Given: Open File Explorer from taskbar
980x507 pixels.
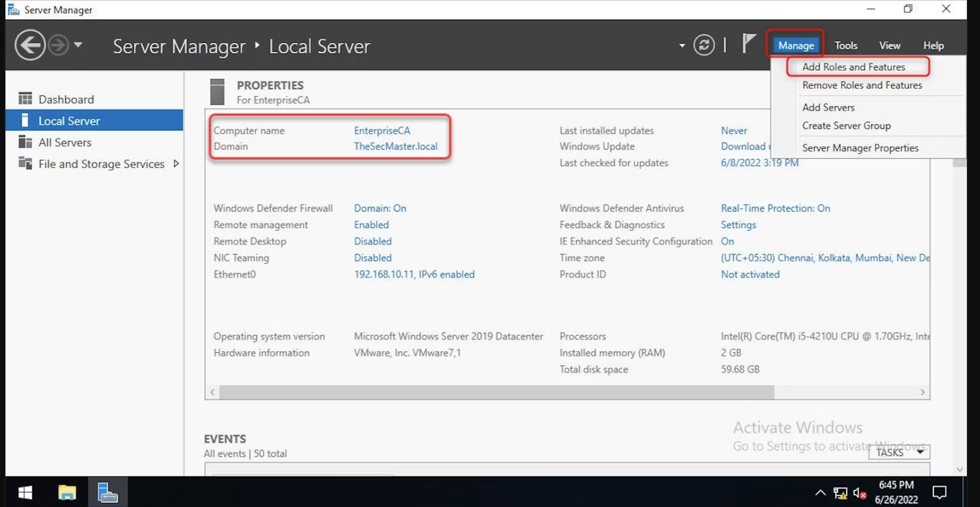Looking at the screenshot, I should [67, 492].
